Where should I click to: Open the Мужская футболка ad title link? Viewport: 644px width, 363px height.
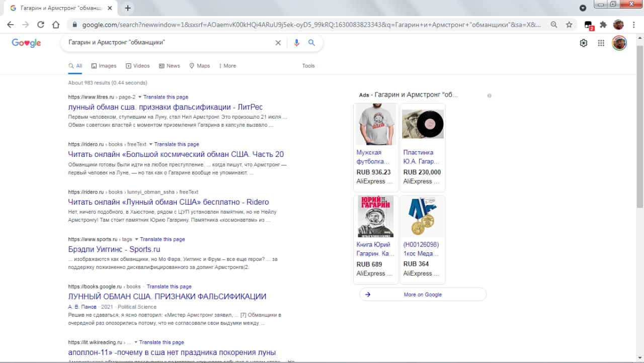(373, 157)
